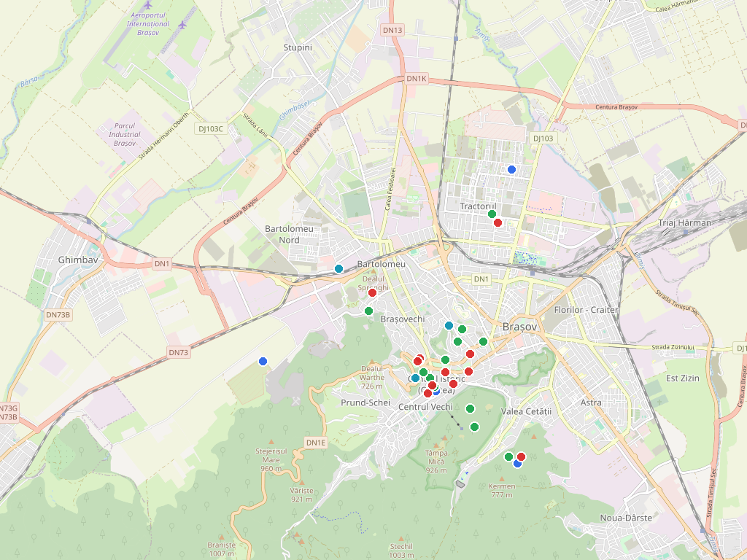Select the lower green marker on Tâmpa hill

pos(474,427)
